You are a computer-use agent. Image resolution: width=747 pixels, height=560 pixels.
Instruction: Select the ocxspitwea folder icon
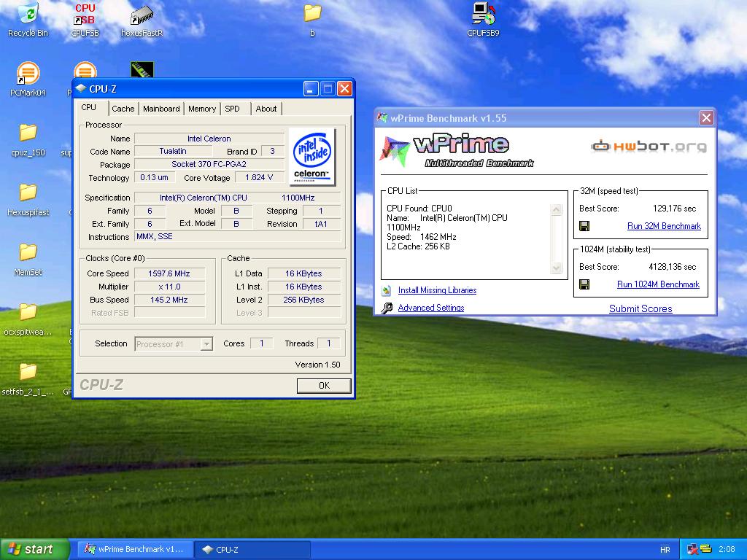(28, 312)
